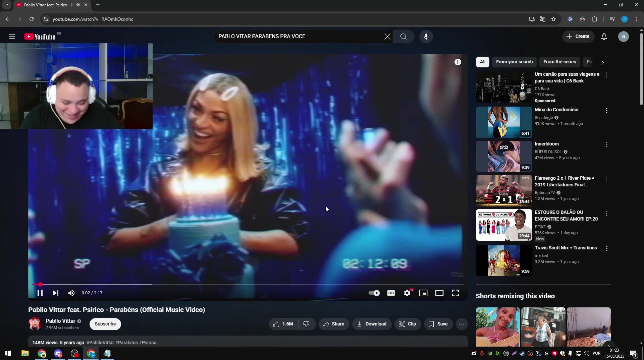
Task: Clear the search box text
Action: pyautogui.click(x=387, y=37)
